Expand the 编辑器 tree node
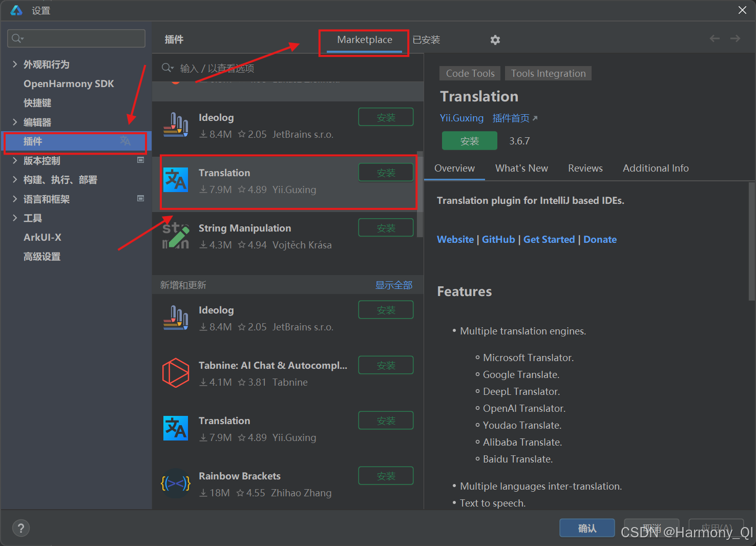The height and width of the screenshot is (546, 756). 15,122
